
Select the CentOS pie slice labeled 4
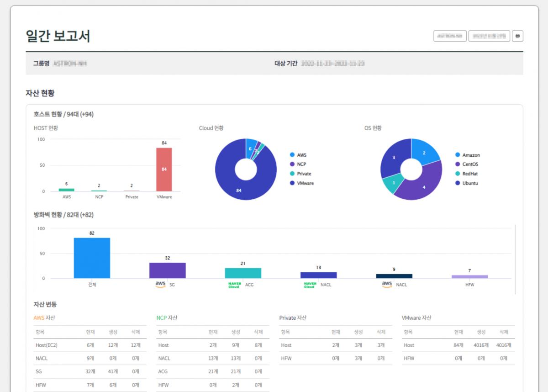click(x=424, y=187)
